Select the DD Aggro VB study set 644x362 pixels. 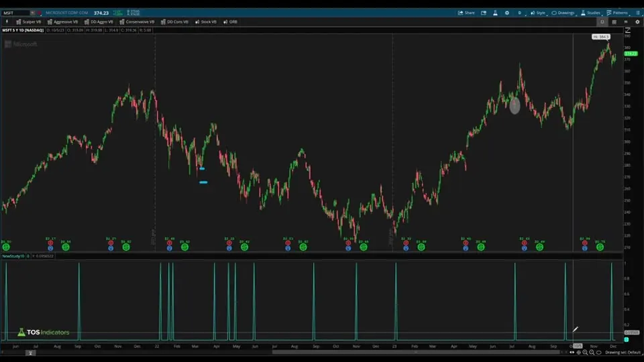coord(99,21)
